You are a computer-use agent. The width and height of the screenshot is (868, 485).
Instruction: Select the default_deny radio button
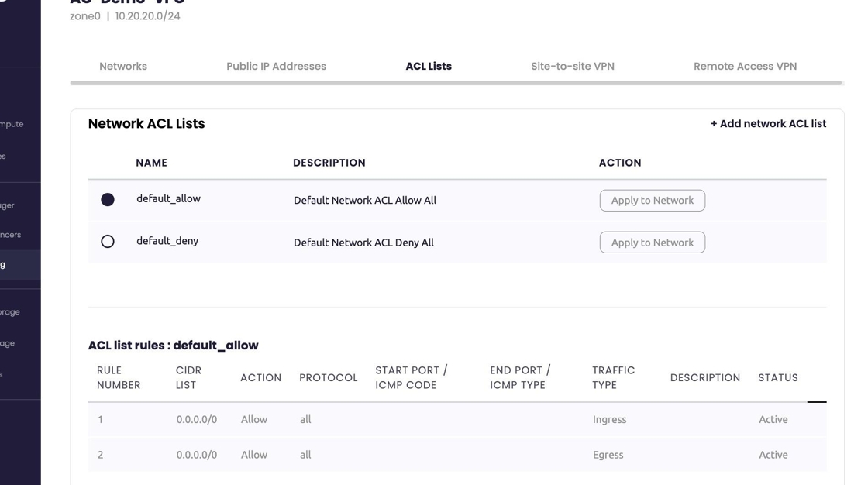click(108, 242)
